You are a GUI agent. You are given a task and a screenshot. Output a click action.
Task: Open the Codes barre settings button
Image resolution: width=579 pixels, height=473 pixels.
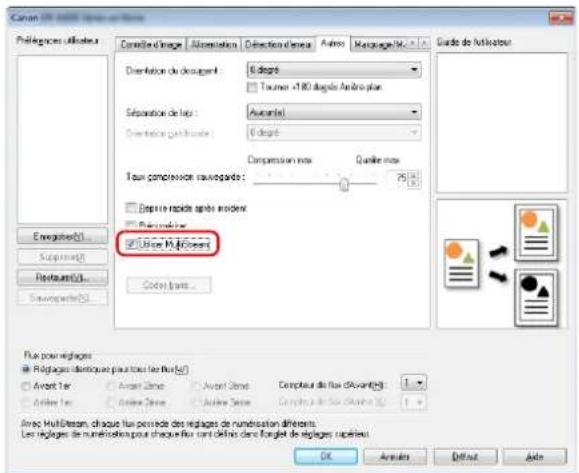pos(169,285)
